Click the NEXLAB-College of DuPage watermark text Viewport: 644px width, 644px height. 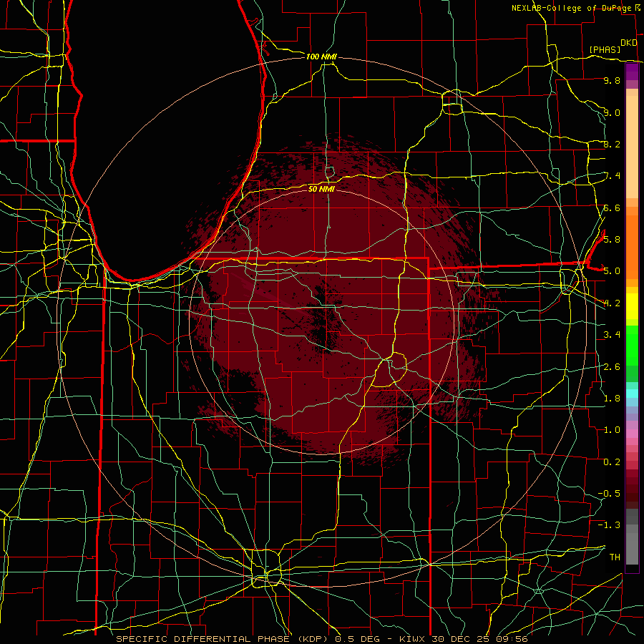point(572,8)
